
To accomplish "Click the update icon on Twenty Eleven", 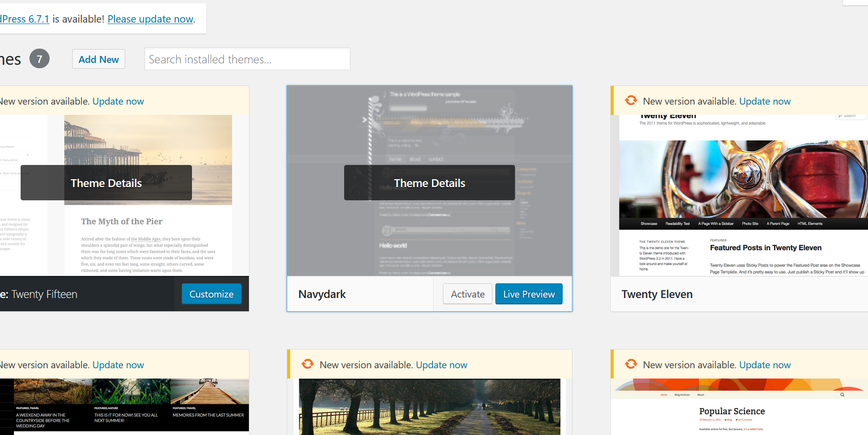I will (631, 101).
